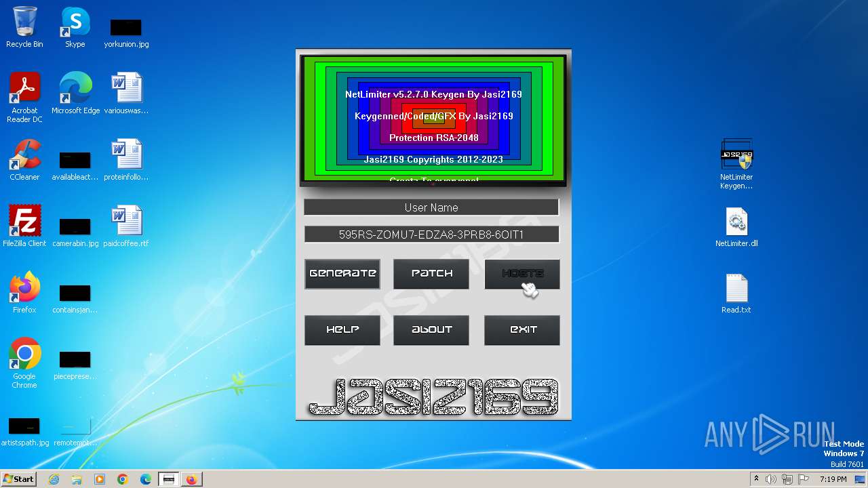This screenshot has width=868, height=488.
Task: Click the Firefox icon in the taskbar
Action: point(192,479)
